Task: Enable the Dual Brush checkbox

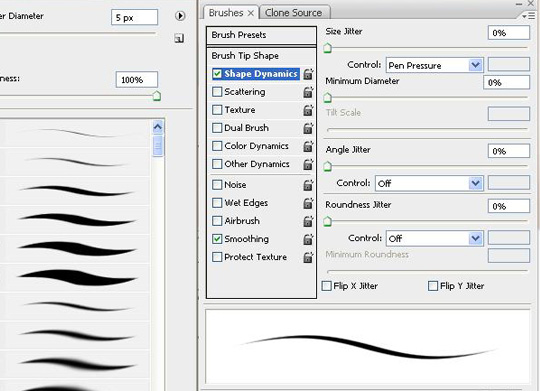Action: click(217, 128)
